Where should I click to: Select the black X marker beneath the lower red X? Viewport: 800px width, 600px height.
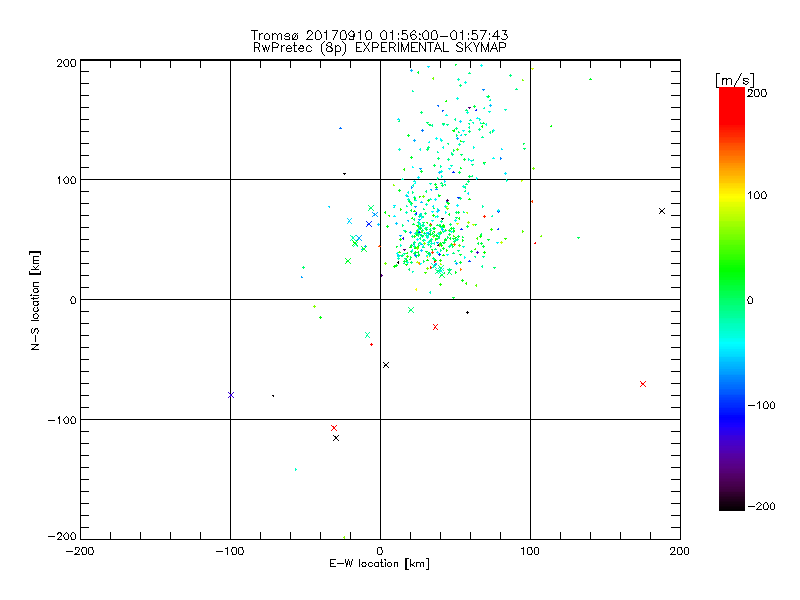(336, 438)
